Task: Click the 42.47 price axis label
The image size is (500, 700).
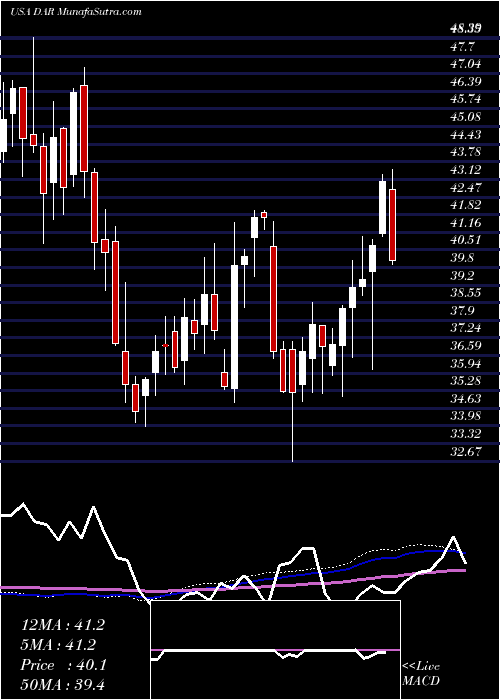Action: click(x=466, y=188)
